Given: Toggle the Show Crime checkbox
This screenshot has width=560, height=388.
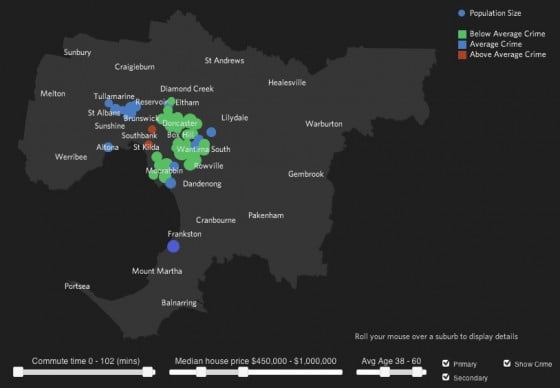Looking at the screenshot, I should [x=507, y=363].
